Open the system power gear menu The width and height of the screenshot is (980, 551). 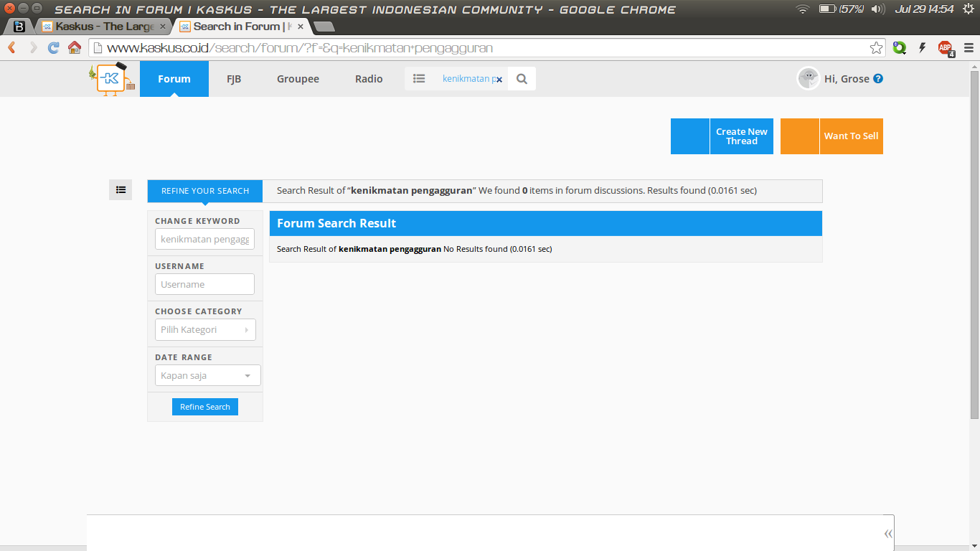coord(969,9)
